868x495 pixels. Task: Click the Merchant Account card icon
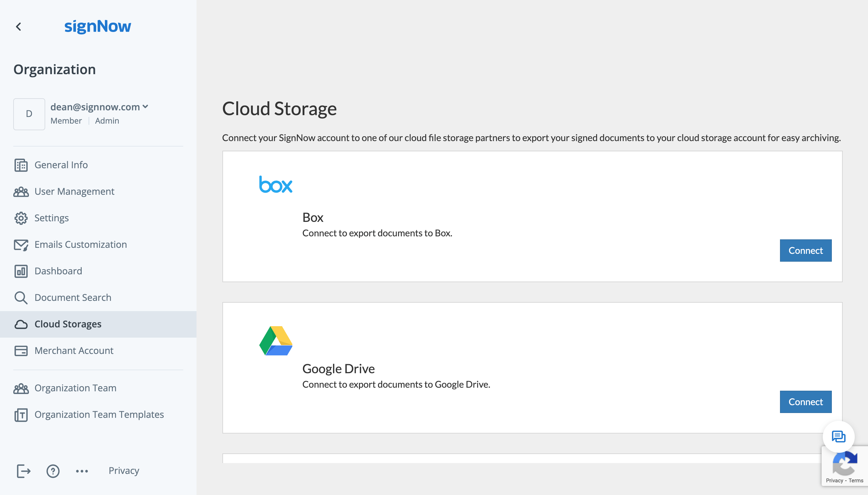coord(21,350)
